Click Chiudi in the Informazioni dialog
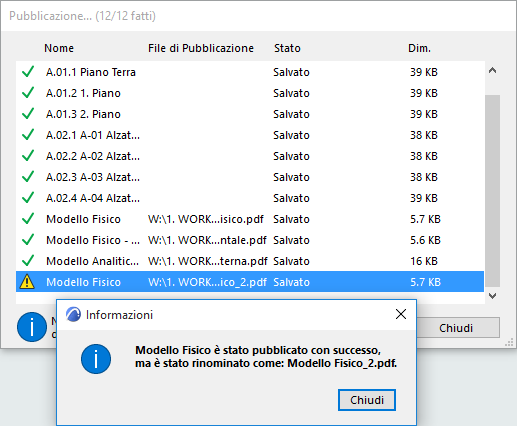The width and height of the screenshot is (517, 426). 367,400
